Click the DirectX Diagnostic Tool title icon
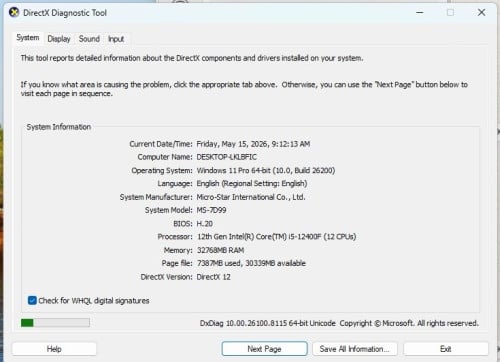Image resolution: width=500 pixels, height=362 pixels. [14, 13]
